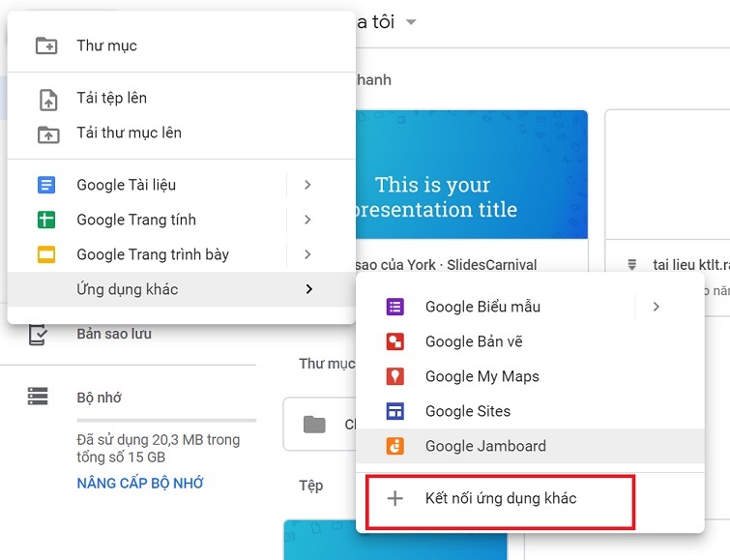
Task: Click the 'Đã sử dụng 20,3 MB trong tổng số 15 GB' text
Action: click(159, 448)
